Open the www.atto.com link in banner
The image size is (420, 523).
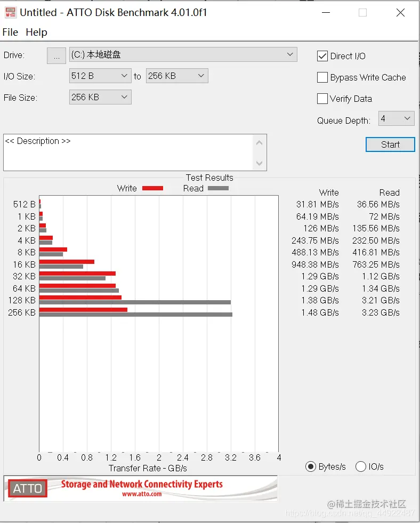click(x=142, y=494)
